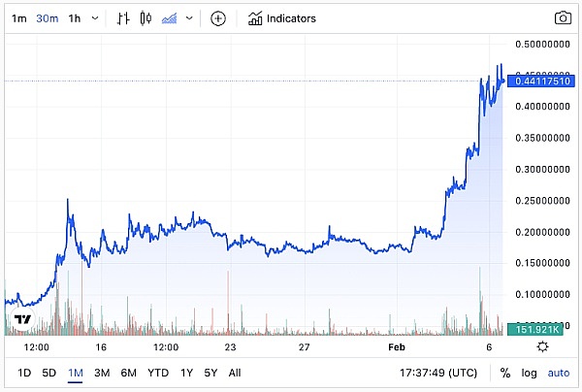Select the area chart style icon
The width and height of the screenshot is (582, 392).
(170, 18)
